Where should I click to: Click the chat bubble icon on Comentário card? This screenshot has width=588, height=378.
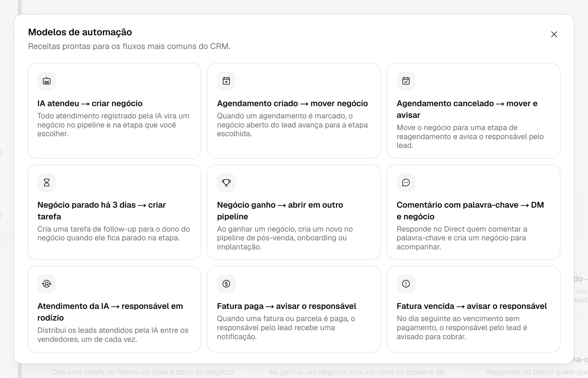[x=406, y=183]
